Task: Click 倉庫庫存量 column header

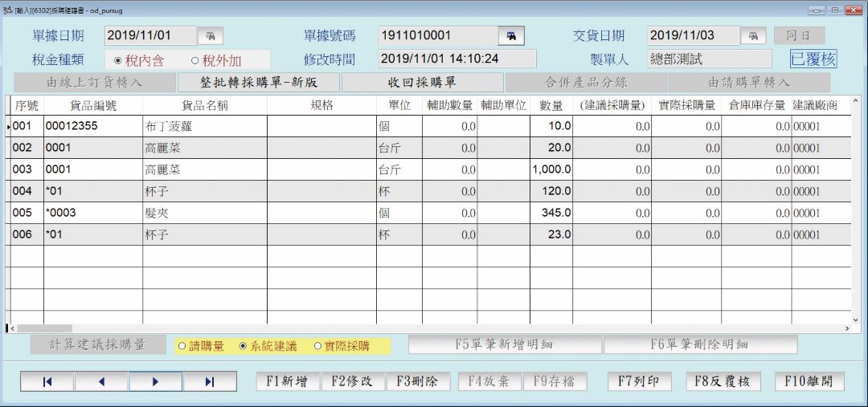Action: click(756, 106)
